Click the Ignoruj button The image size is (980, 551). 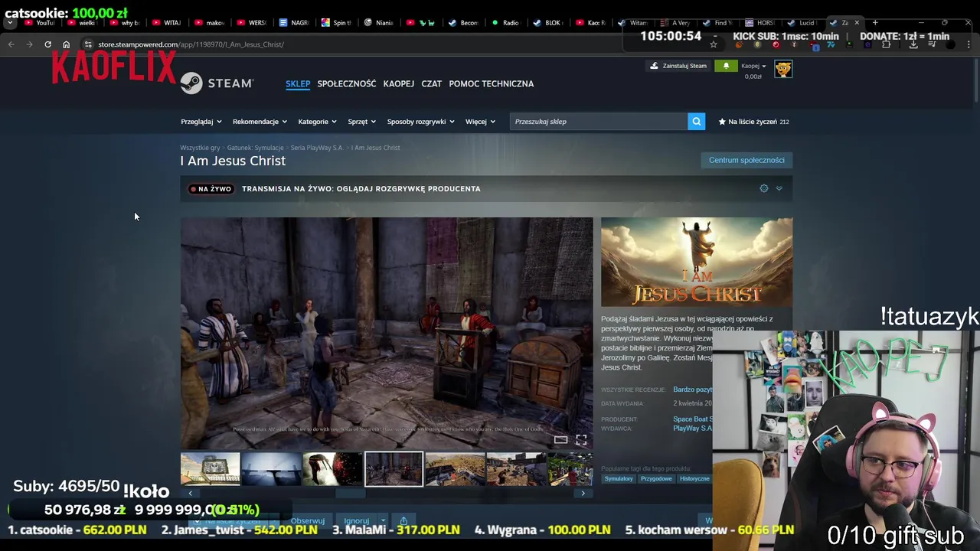pyautogui.click(x=357, y=520)
